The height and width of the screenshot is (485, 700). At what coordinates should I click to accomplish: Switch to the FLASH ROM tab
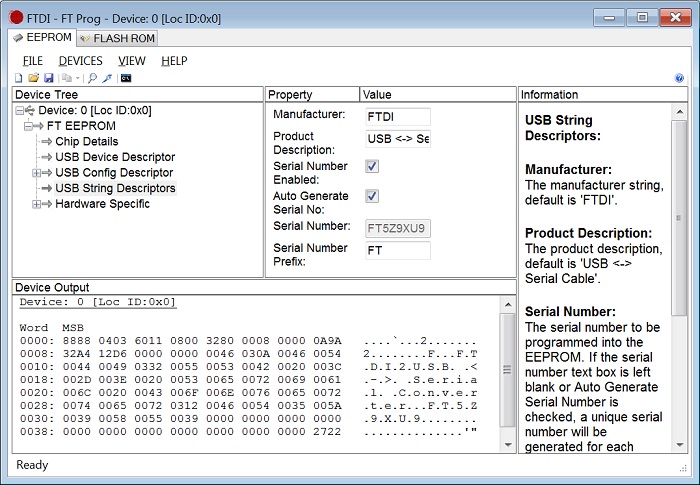(117, 38)
